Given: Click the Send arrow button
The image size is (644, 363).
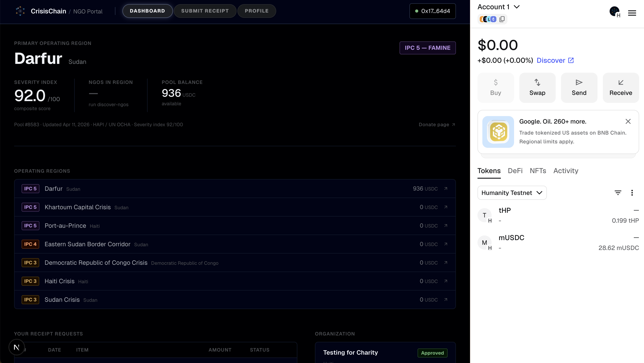Looking at the screenshot, I should click(579, 87).
